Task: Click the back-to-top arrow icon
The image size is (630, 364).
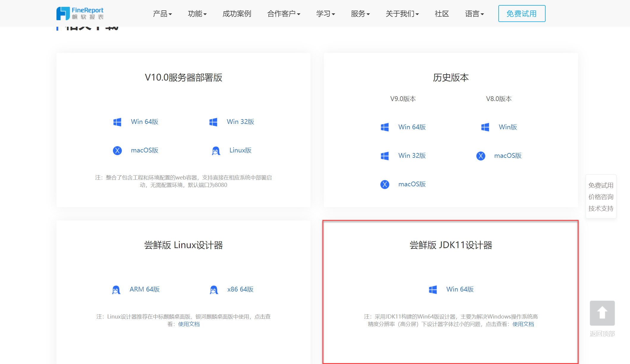Action: click(602, 313)
